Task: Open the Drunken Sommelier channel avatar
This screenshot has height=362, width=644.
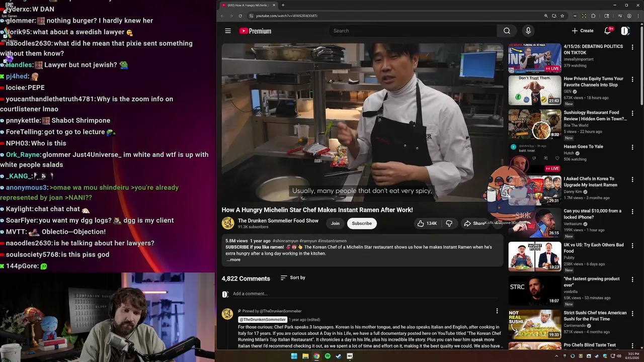Action: [228, 223]
